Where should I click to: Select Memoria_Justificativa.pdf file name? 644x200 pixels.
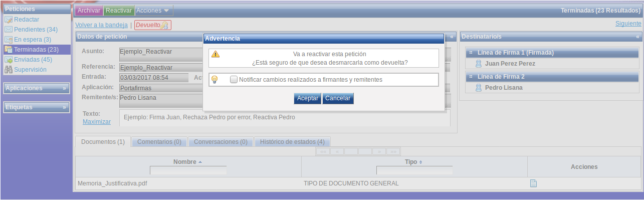(112, 183)
